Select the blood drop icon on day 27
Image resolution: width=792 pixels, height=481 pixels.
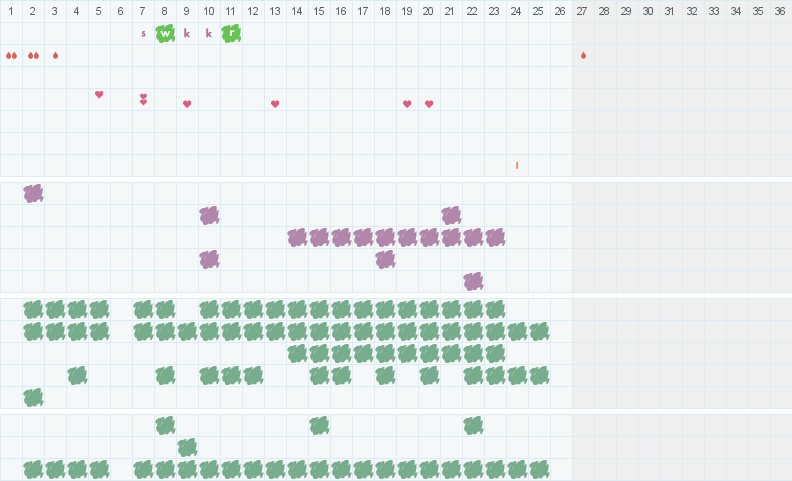click(583, 55)
